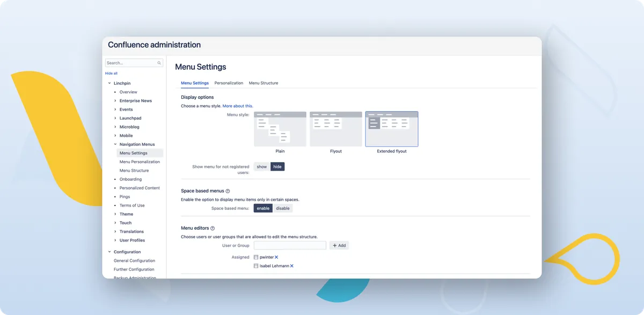Click the Isabel Lehmann user avatar icon
Screen dimensions: 644x315
(x=256, y=266)
